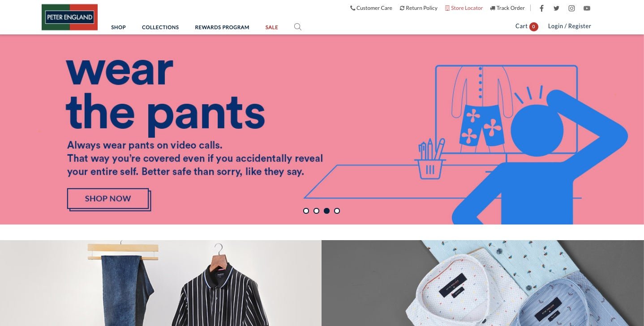Open the REWARDS PROGRAM menu

tap(222, 27)
